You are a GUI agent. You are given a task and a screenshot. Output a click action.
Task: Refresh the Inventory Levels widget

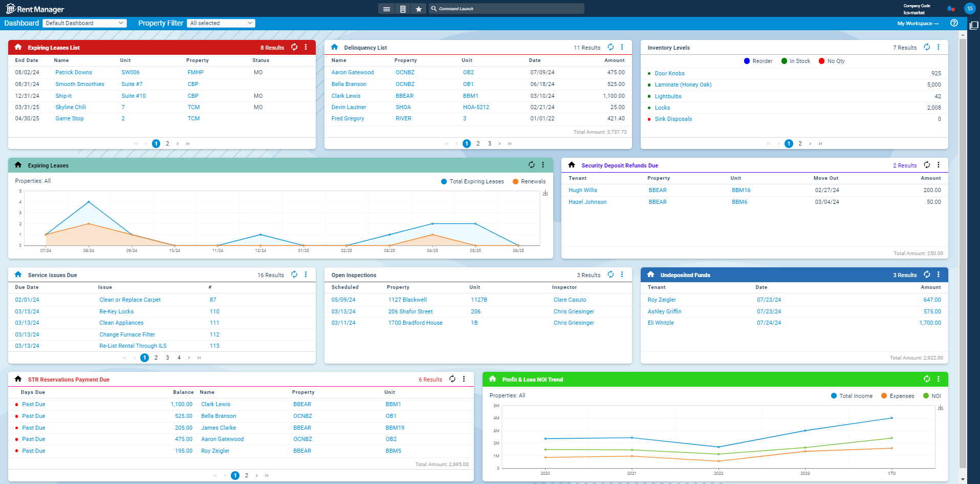tap(927, 47)
